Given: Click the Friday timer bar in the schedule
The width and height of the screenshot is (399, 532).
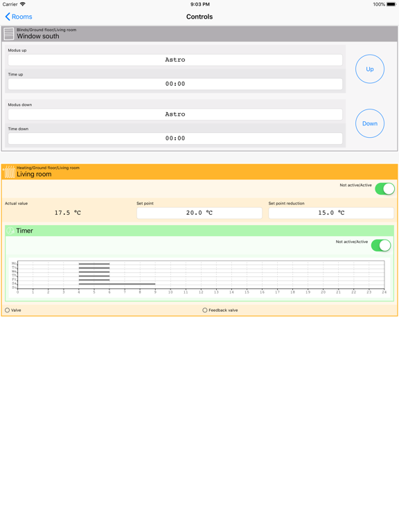Looking at the screenshot, I should tap(94, 280).
